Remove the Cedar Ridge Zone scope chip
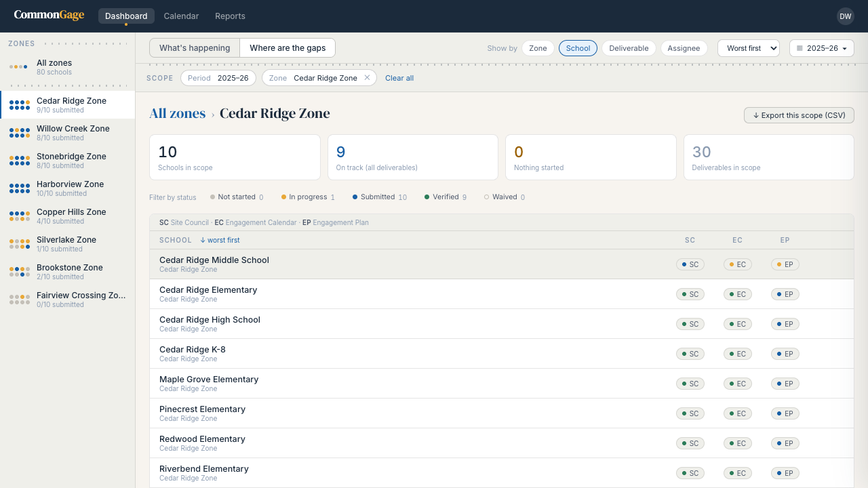The height and width of the screenshot is (488, 868). (x=367, y=78)
